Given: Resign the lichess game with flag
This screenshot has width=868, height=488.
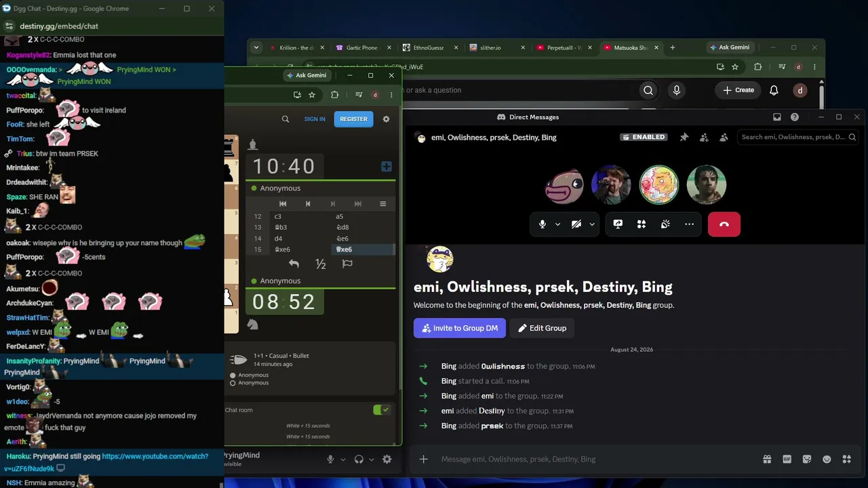Looking at the screenshot, I should pos(347,264).
